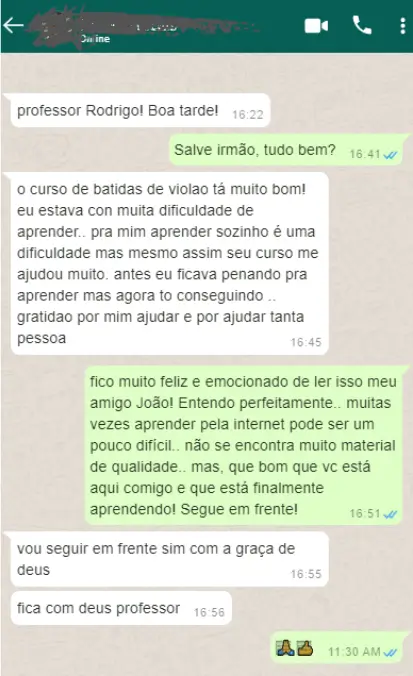Click read checkmarks on the 11:30 AM message
This screenshot has width=413, height=676.
tap(391, 652)
